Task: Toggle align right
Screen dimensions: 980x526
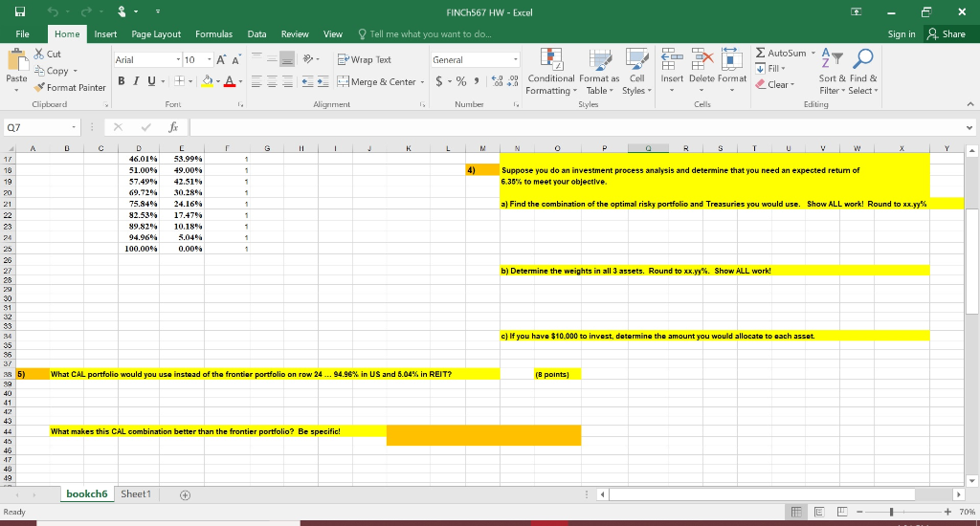Action: click(287, 82)
